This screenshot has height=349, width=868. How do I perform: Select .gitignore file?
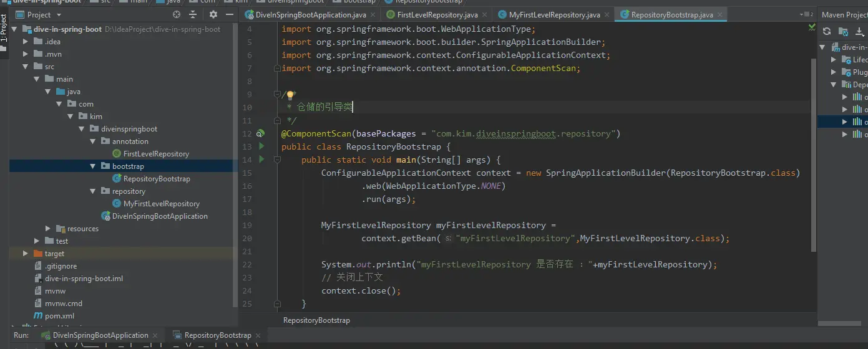click(55, 266)
